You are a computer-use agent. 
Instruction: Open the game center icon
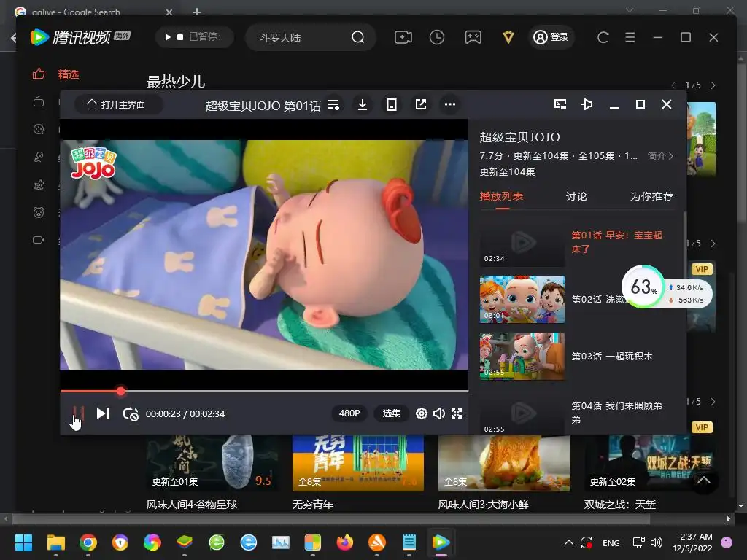[x=473, y=37]
